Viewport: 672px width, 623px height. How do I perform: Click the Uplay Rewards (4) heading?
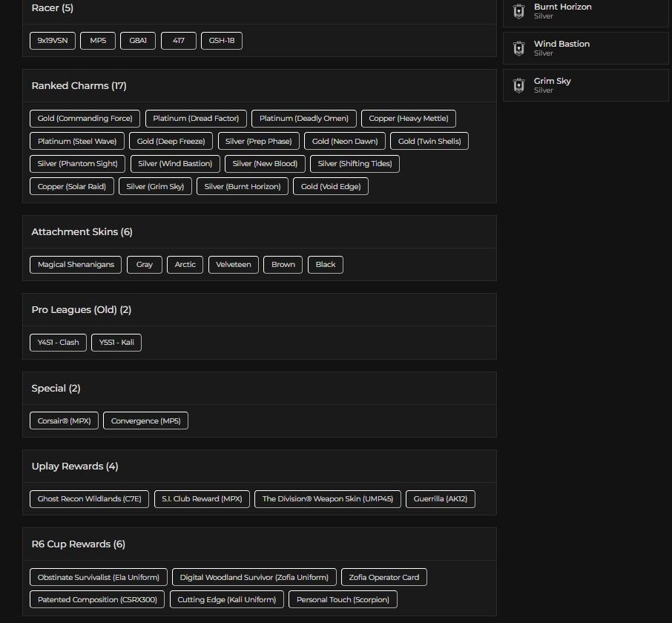click(75, 467)
